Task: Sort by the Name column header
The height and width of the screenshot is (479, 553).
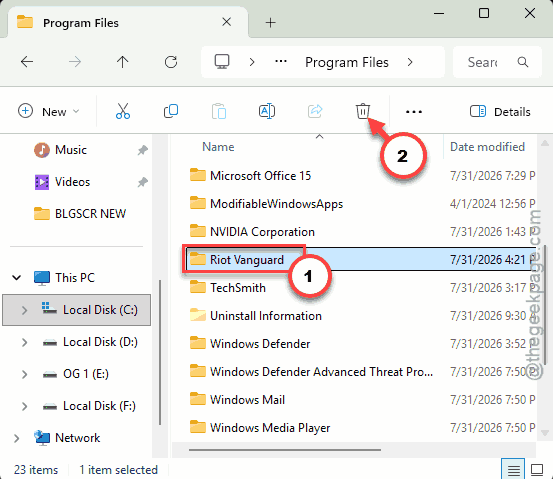Action: [x=218, y=147]
